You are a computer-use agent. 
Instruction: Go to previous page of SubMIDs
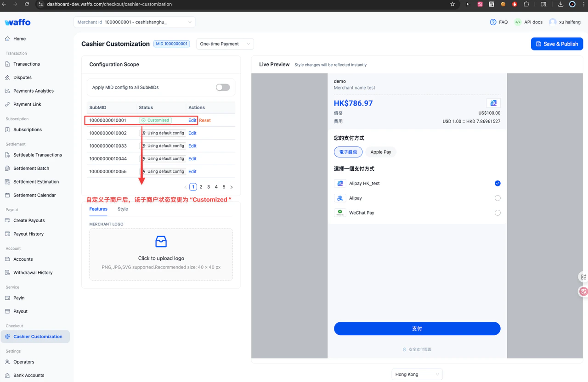tap(186, 187)
